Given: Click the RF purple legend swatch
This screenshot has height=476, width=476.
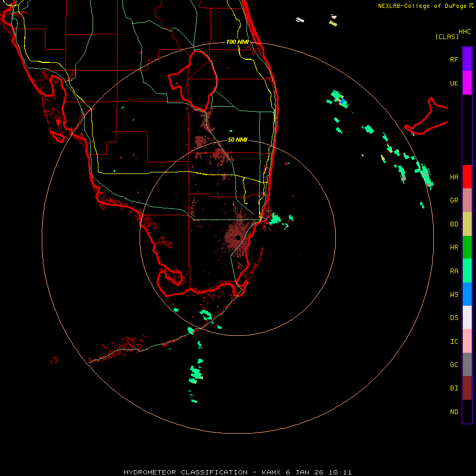Looking at the screenshot, I should pyautogui.click(x=467, y=59).
